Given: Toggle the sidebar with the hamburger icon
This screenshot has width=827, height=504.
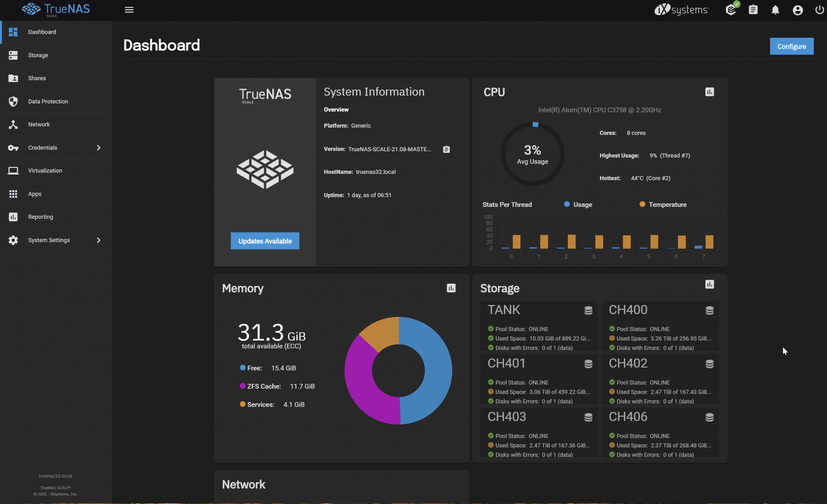Looking at the screenshot, I should pos(129,10).
